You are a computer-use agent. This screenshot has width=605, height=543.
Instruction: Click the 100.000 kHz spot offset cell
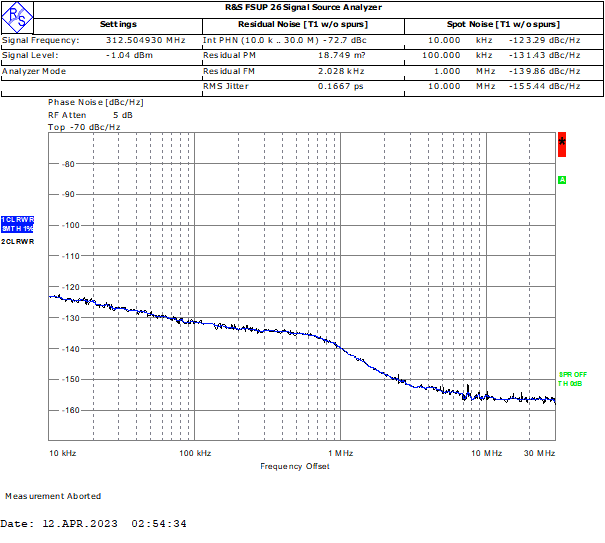pos(457,55)
